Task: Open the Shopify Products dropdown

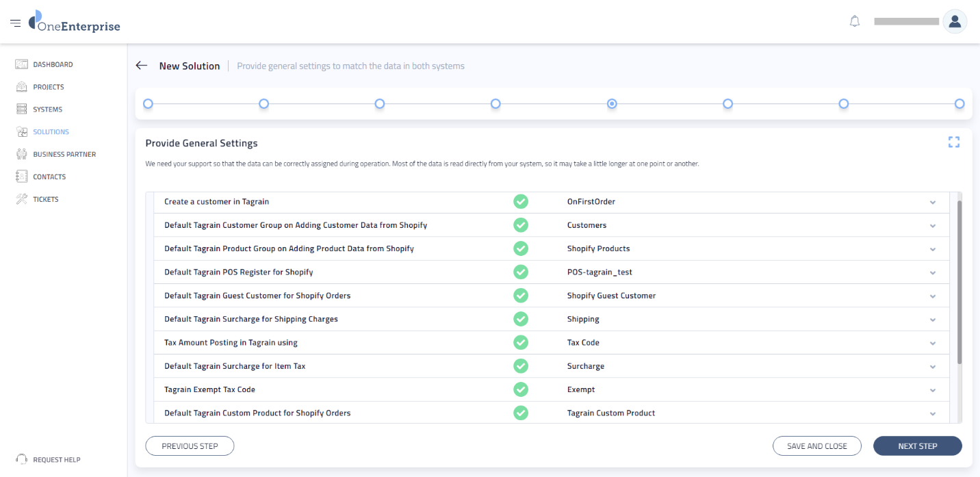Action: [932, 248]
